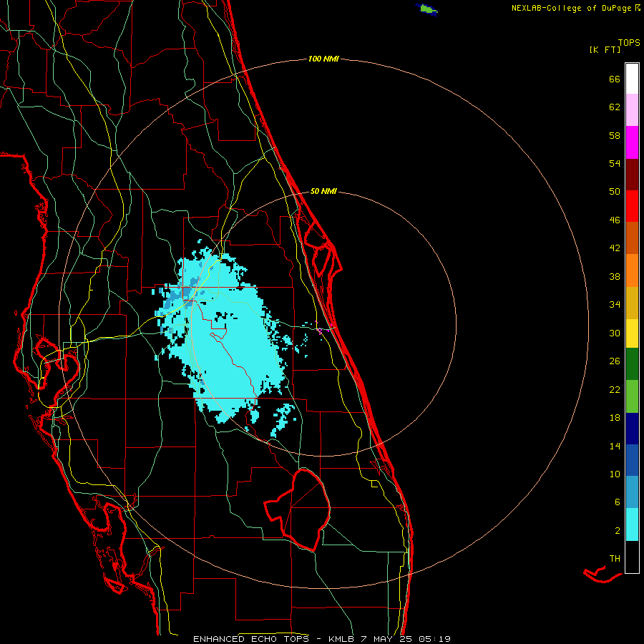644x644 pixels.
Task: Click the 34 scale value label
Action: [615, 305]
